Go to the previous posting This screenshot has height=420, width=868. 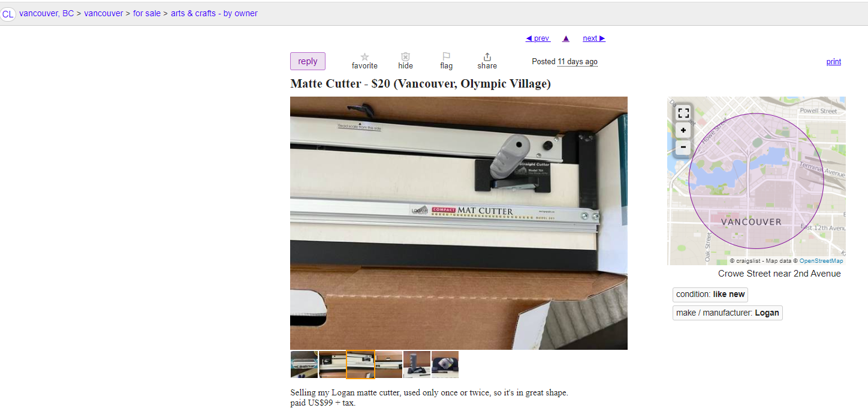pos(538,38)
